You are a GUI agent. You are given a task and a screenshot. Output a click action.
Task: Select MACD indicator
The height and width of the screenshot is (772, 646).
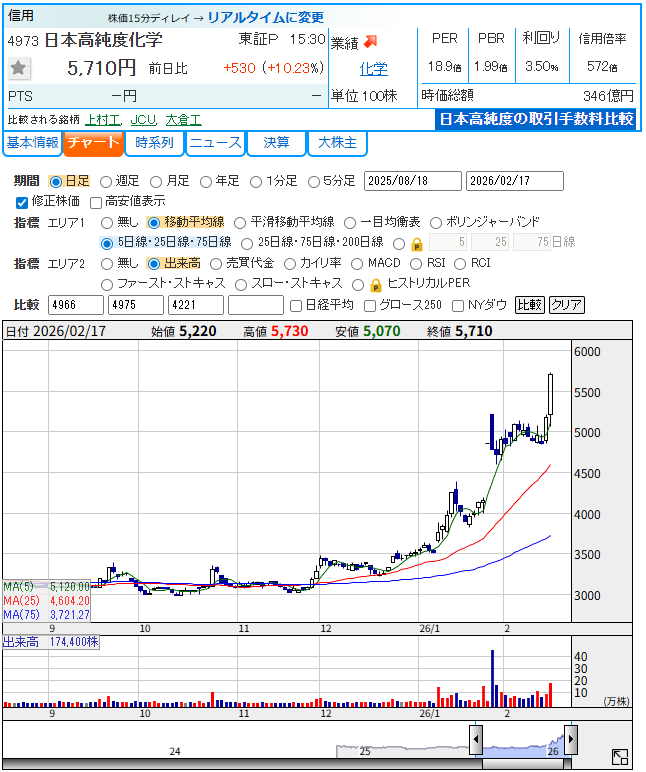pyautogui.click(x=357, y=264)
